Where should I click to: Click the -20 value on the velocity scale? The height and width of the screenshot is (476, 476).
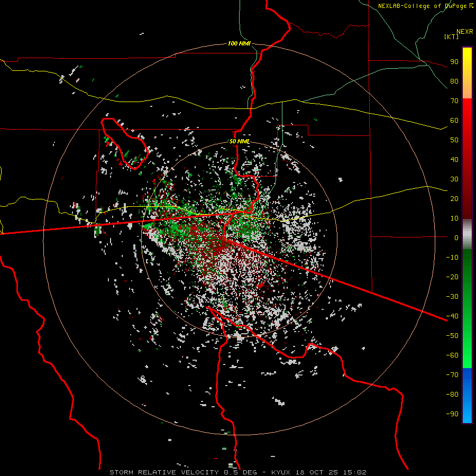pyautogui.click(x=452, y=277)
